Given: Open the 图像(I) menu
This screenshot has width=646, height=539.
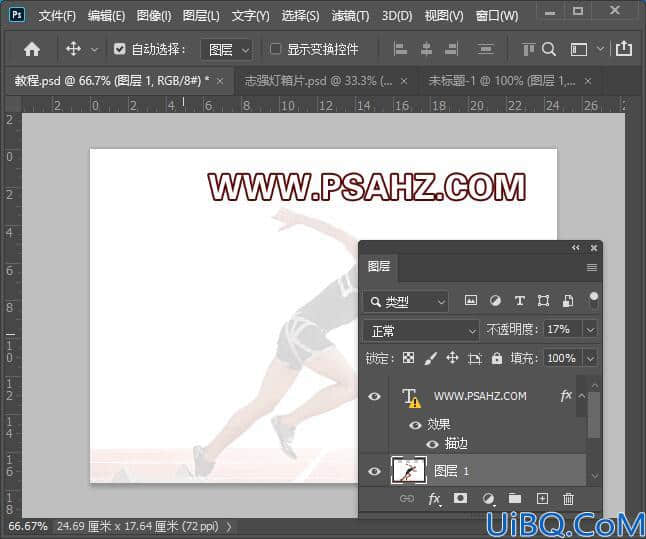Looking at the screenshot, I should tap(154, 16).
